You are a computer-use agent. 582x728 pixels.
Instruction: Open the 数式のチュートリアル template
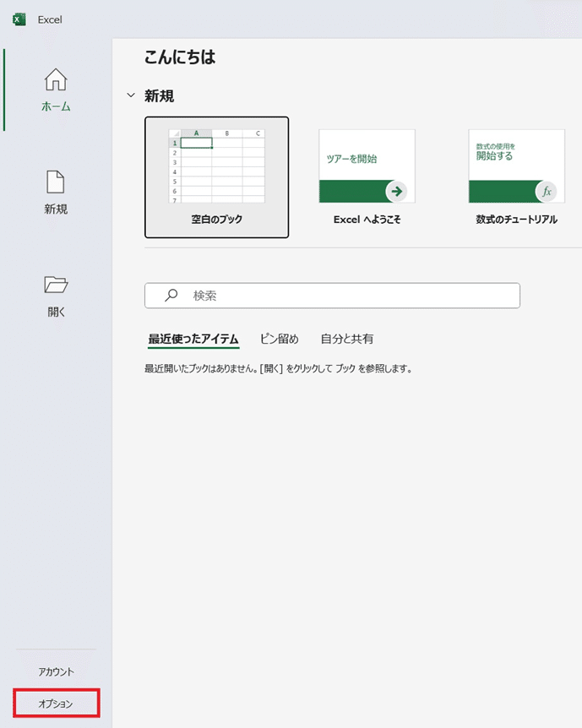point(516,177)
